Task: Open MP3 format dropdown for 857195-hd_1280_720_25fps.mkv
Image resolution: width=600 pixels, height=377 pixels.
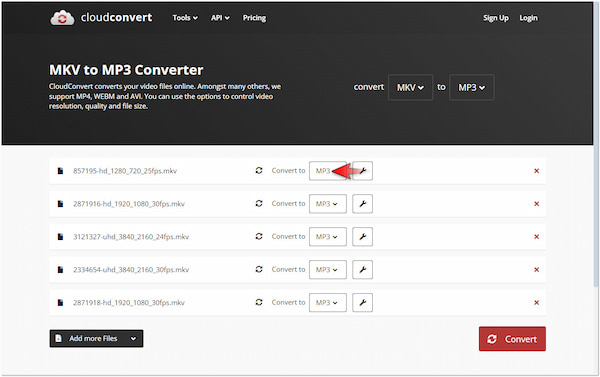Action: tap(328, 171)
